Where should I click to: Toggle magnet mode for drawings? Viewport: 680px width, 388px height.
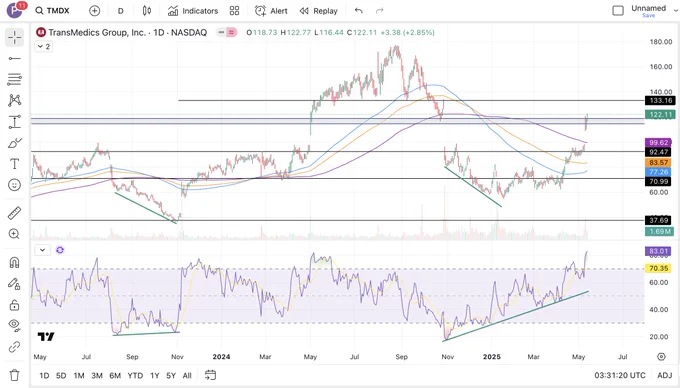14,263
